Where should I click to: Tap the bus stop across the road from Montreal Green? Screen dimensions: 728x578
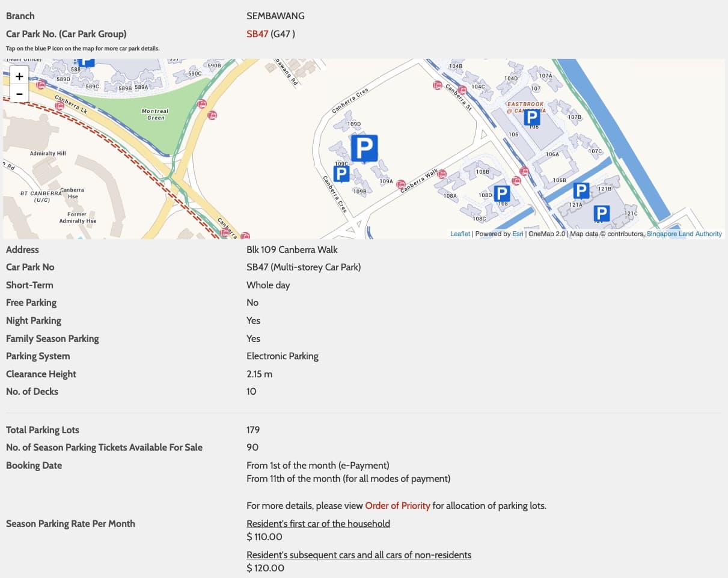[x=212, y=115]
